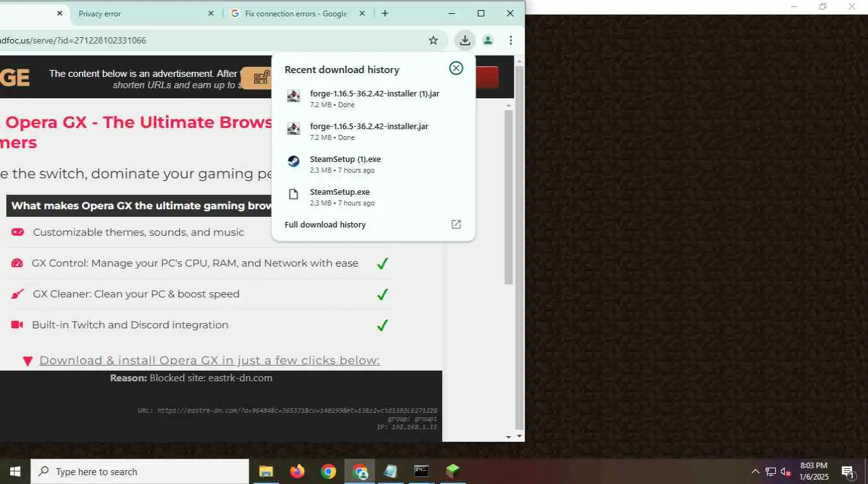
Task: Click the Chrome downloads toolbar icon
Action: [465, 40]
